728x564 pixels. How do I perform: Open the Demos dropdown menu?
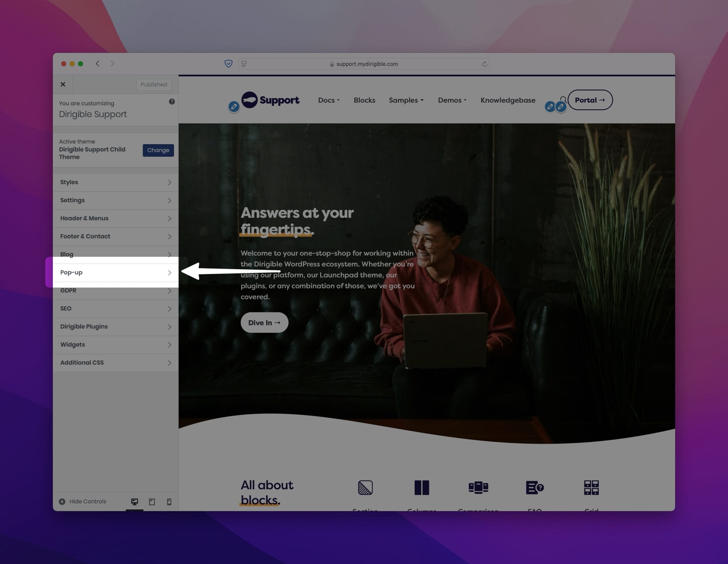(452, 100)
